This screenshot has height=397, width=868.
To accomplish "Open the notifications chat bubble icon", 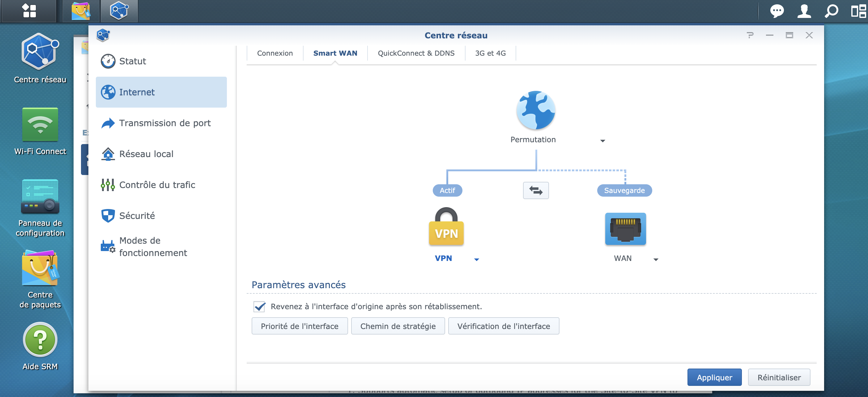I will coord(777,11).
